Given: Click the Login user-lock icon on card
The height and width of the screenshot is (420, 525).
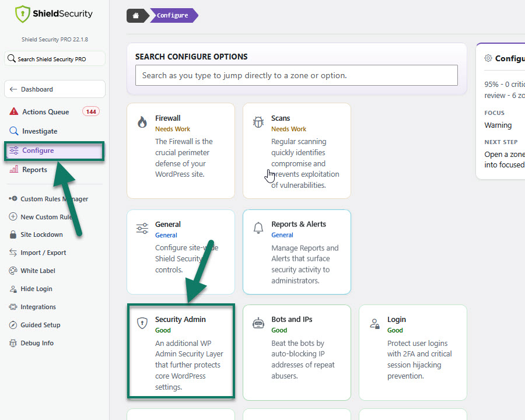Looking at the screenshot, I should point(374,324).
